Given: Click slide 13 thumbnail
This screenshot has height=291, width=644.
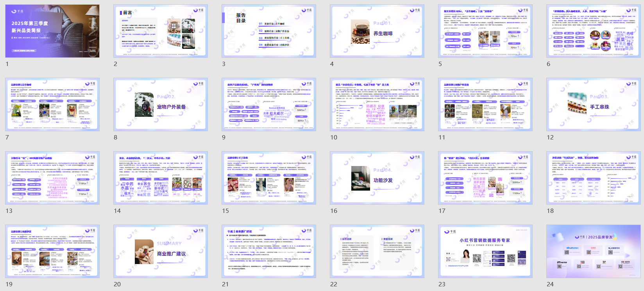Looking at the screenshot, I should 52,178.
